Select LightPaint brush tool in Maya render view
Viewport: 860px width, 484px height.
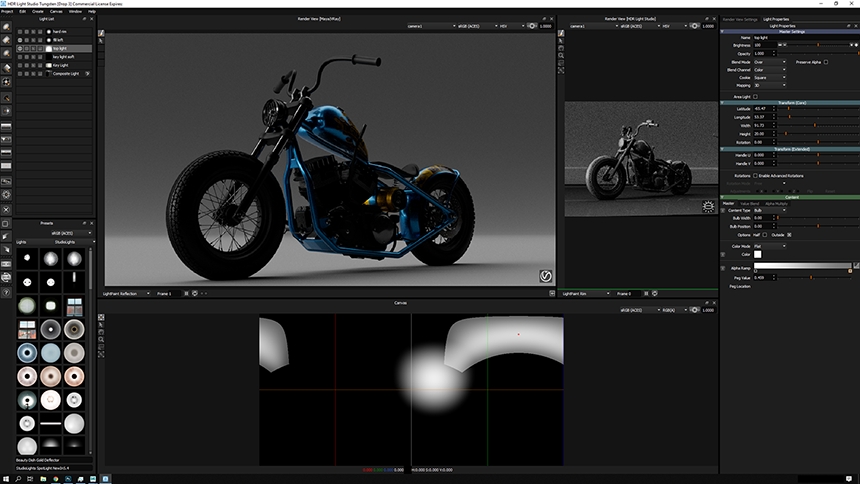(x=101, y=33)
